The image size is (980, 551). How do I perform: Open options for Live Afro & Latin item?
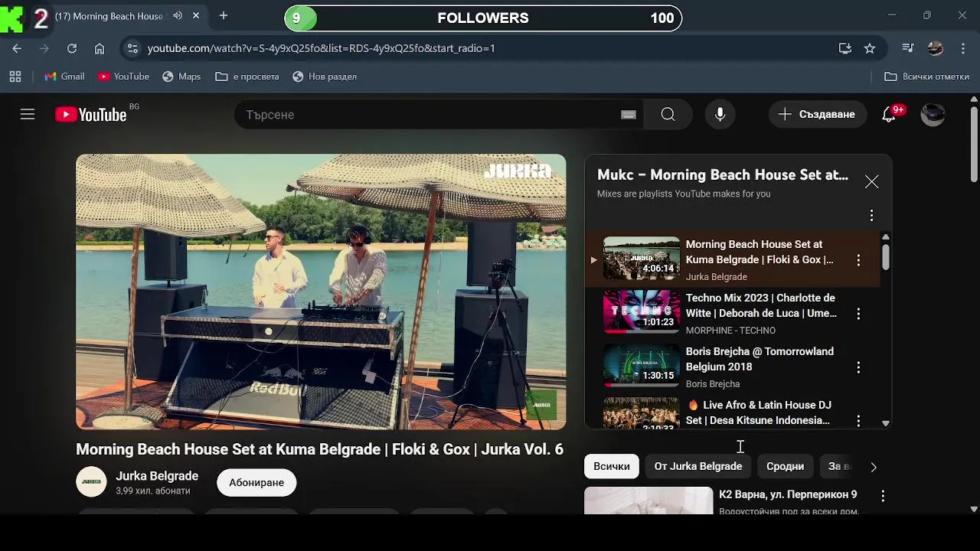tap(858, 421)
